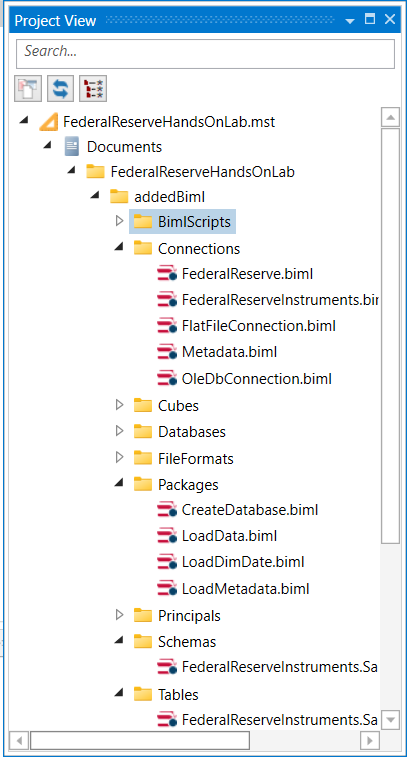Collapse the FederalReserveHandsOnLab.mst root node

pyautogui.click(x=24, y=120)
